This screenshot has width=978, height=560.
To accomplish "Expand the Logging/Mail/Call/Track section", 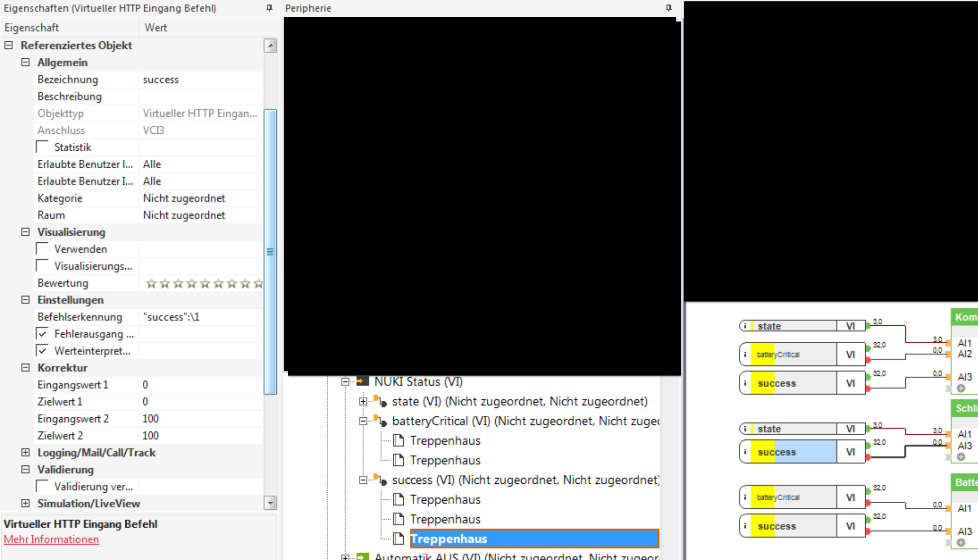I will (x=26, y=452).
